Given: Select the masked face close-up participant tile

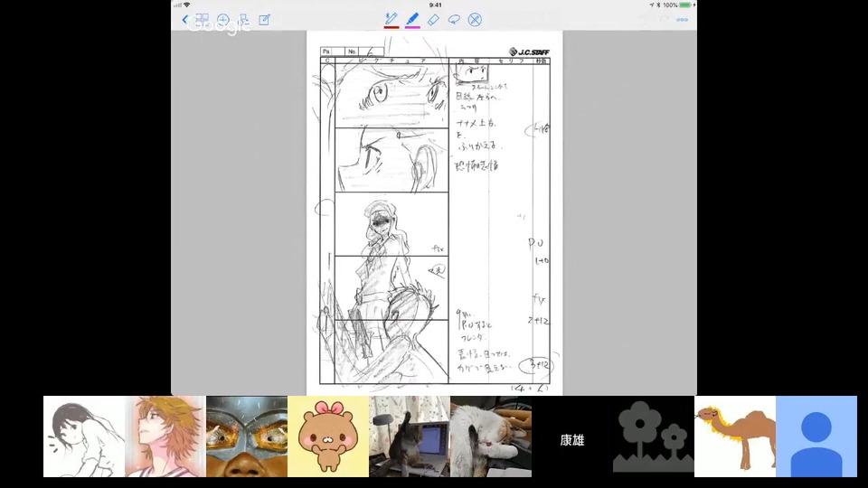Looking at the screenshot, I should (247, 436).
